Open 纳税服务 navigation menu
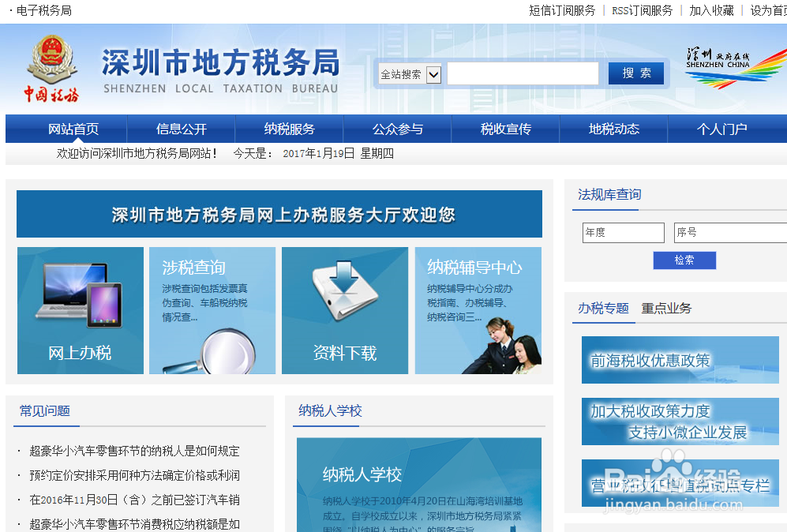Image resolution: width=787 pixels, height=532 pixels. pos(289,129)
